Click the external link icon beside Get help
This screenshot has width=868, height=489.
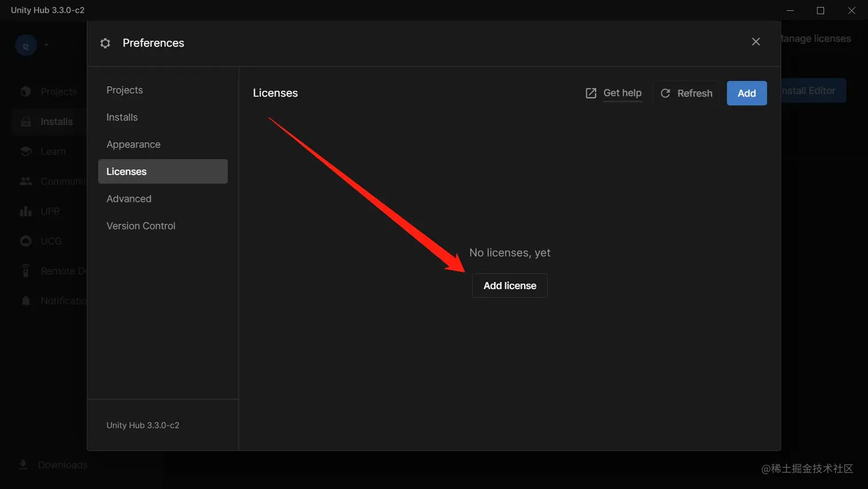(591, 93)
